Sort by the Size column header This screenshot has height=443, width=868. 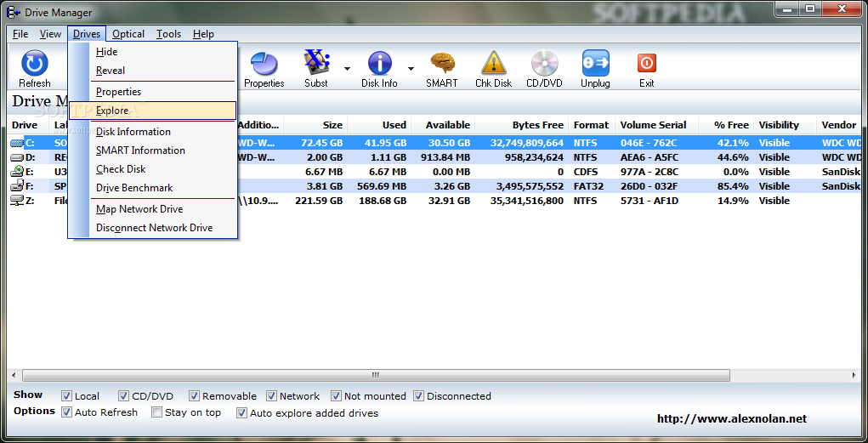click(x=315, y=125)
